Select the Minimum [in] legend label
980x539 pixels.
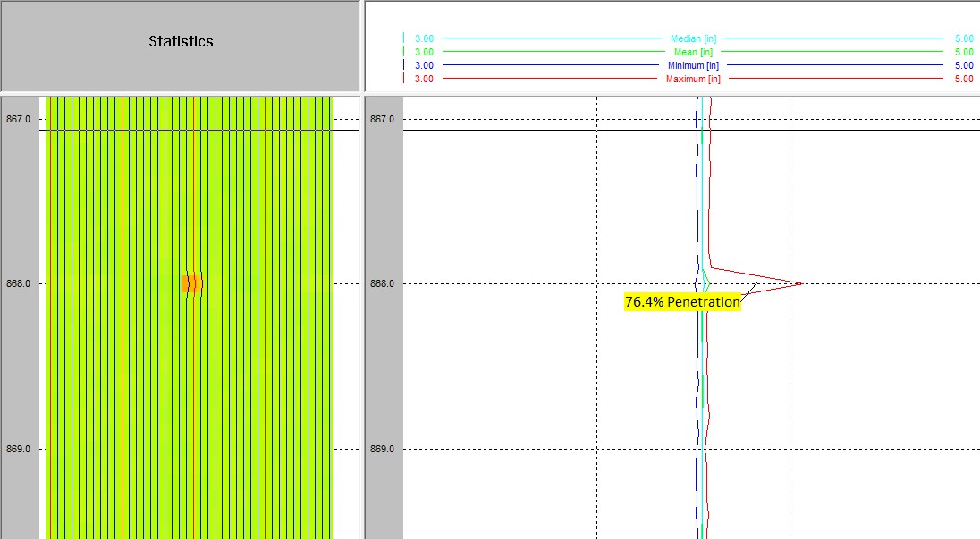[x=693, y=66]
